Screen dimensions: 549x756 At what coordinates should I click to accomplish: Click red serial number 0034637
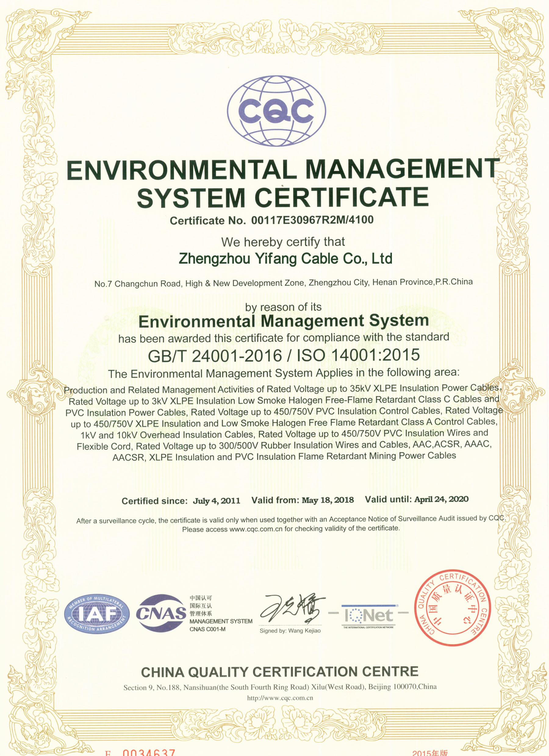point(149,752)
